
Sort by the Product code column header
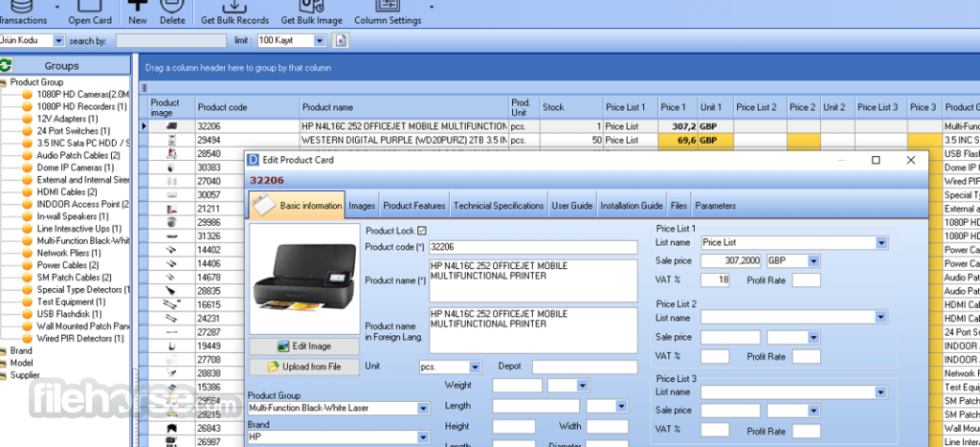point(248,107)
